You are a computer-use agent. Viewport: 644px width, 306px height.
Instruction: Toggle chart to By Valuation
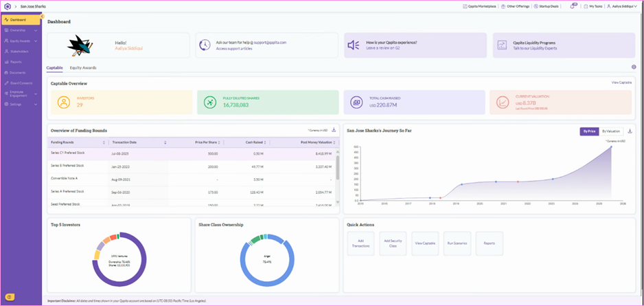611,131
